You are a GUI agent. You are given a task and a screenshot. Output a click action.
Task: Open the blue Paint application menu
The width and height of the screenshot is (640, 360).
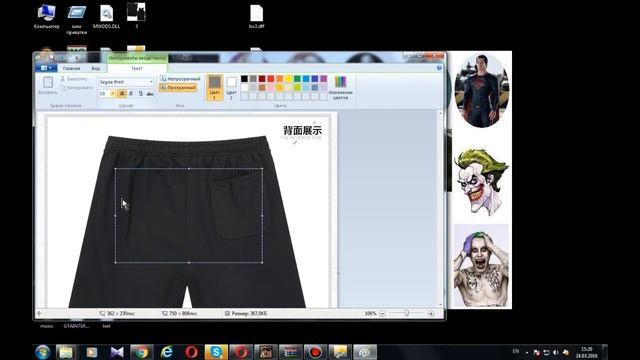[x=46, y=68]
